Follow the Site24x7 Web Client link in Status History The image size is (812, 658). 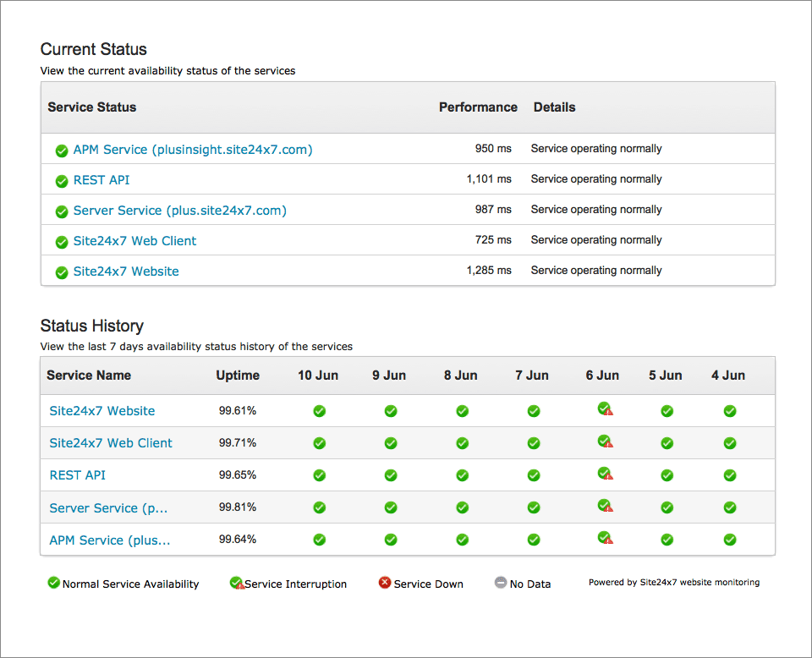point(110,442)
